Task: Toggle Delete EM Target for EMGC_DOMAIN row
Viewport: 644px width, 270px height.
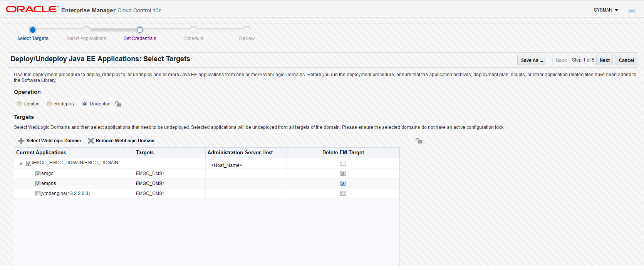Action: (x=343, y=163)
